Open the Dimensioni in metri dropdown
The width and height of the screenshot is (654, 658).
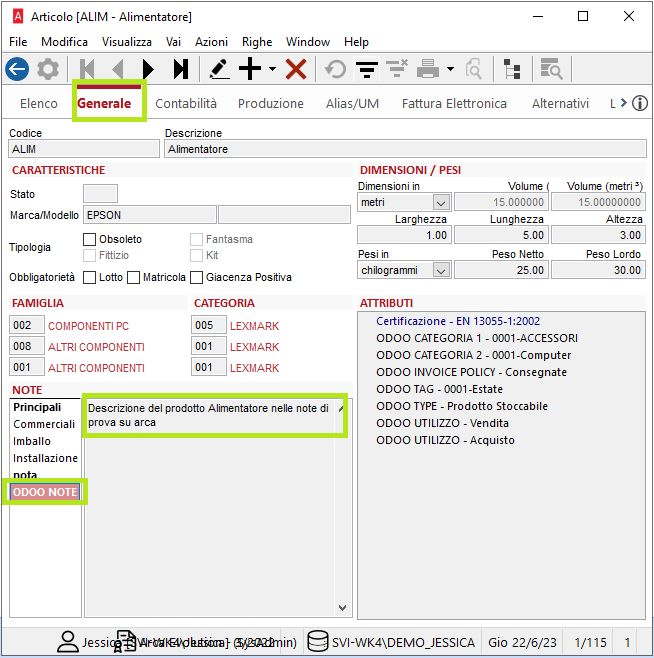pos(440,203)
